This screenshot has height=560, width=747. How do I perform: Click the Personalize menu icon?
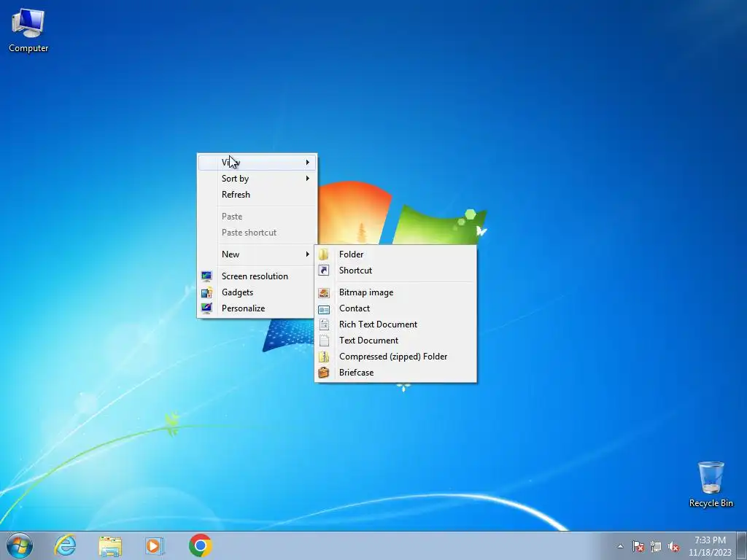pos(206,308)
